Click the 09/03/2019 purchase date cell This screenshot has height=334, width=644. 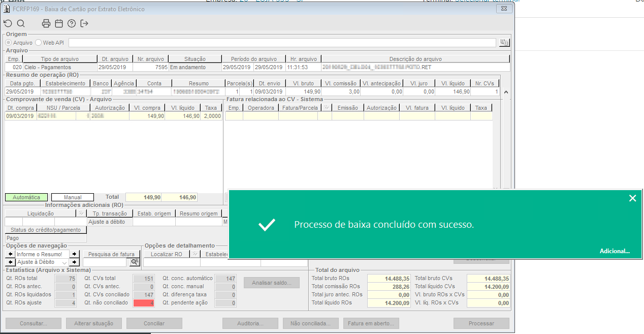[x=20, y=116]
